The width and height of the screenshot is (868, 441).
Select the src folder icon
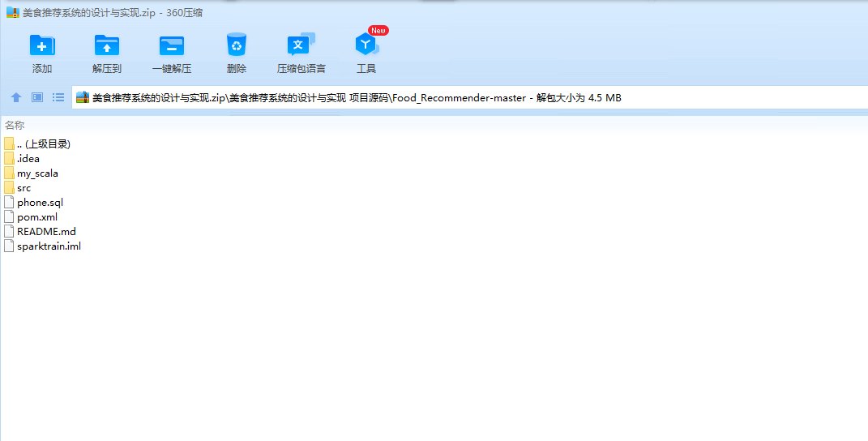[9, 188]
